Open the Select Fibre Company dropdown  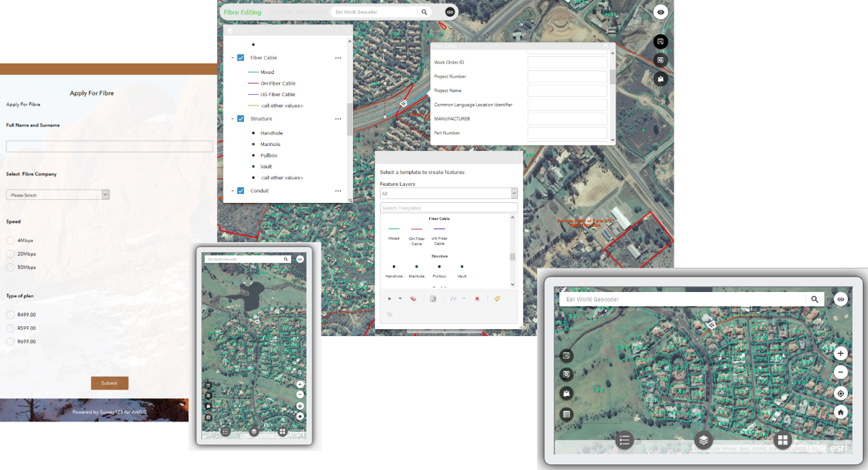(58, 194)
